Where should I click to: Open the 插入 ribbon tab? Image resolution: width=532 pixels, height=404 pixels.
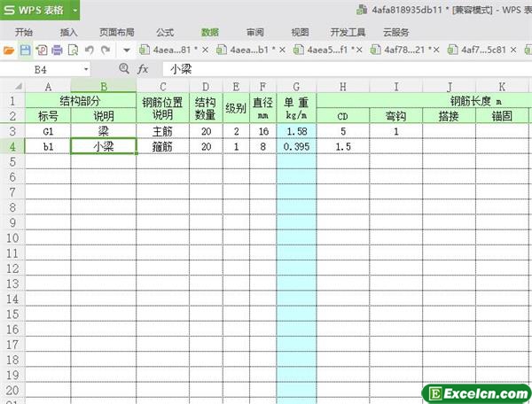69,32
